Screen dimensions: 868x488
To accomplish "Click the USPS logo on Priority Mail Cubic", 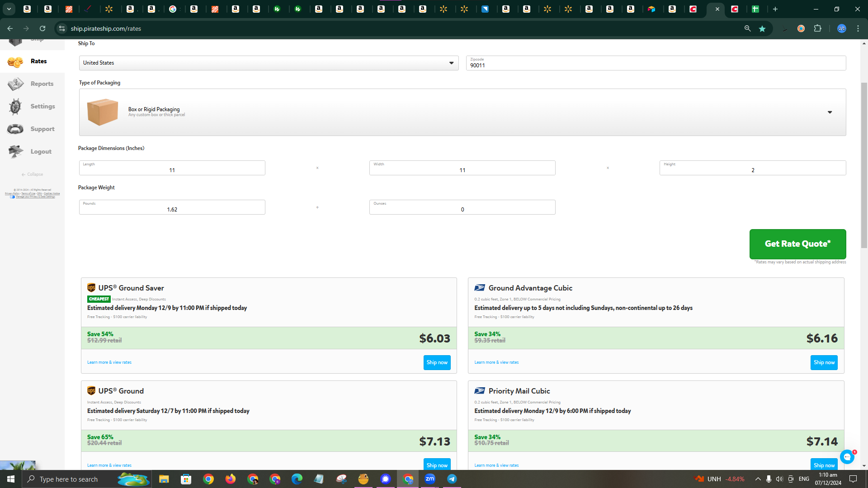I will [480, 391].
